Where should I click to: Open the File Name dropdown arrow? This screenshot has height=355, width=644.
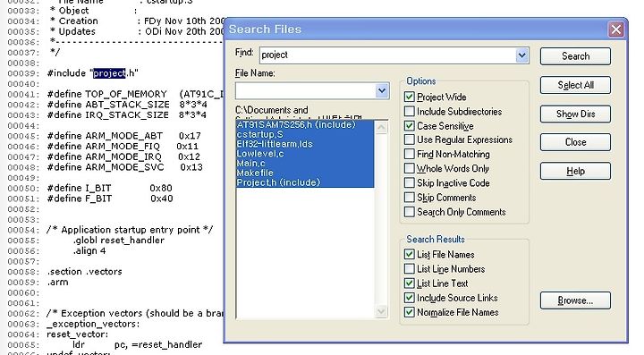tap(382, 90)
